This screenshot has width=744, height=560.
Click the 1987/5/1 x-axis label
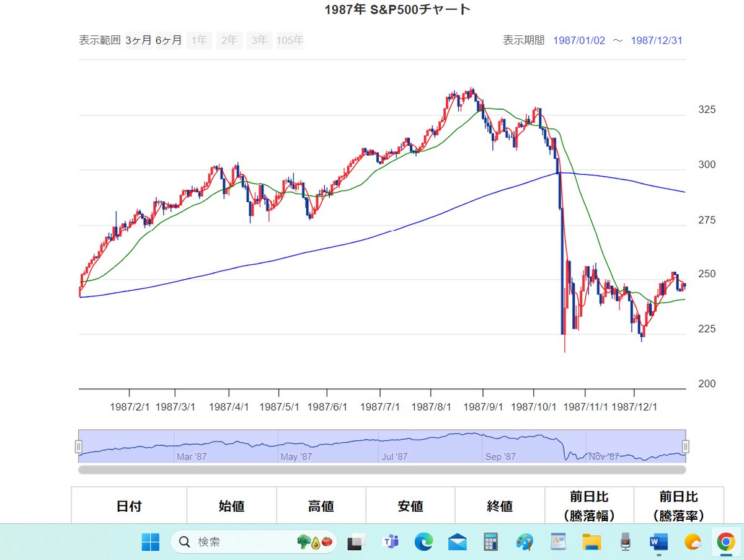(x=280, y=407)
